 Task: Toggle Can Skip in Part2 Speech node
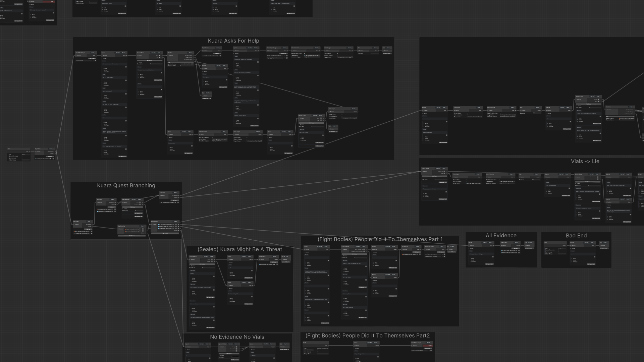(x=367, y=343)
